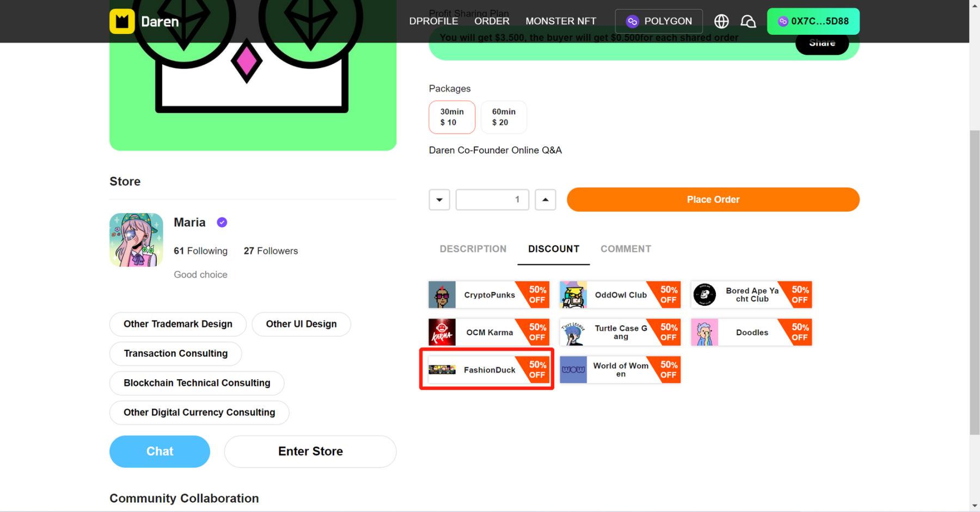Click the 'Good choice' store tagline

click(200, 275)
